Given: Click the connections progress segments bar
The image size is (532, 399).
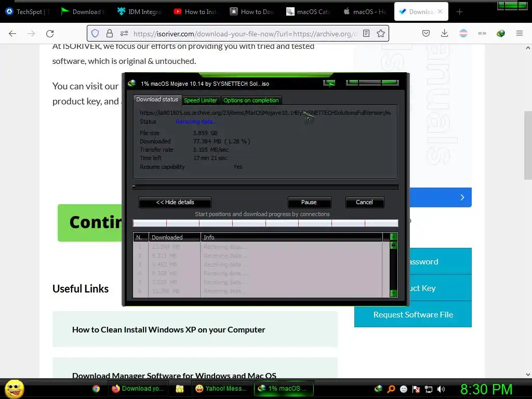Looking at the screenshot, I should coord(265,223).
